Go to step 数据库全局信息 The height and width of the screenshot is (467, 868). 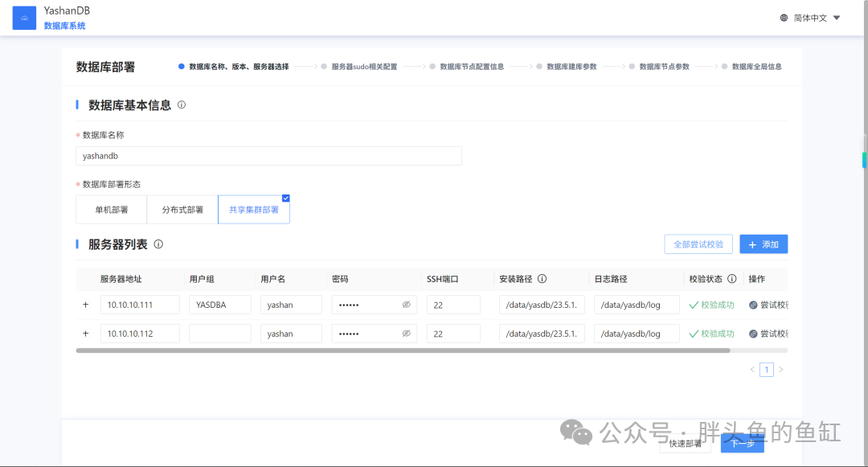click(751, 67)
